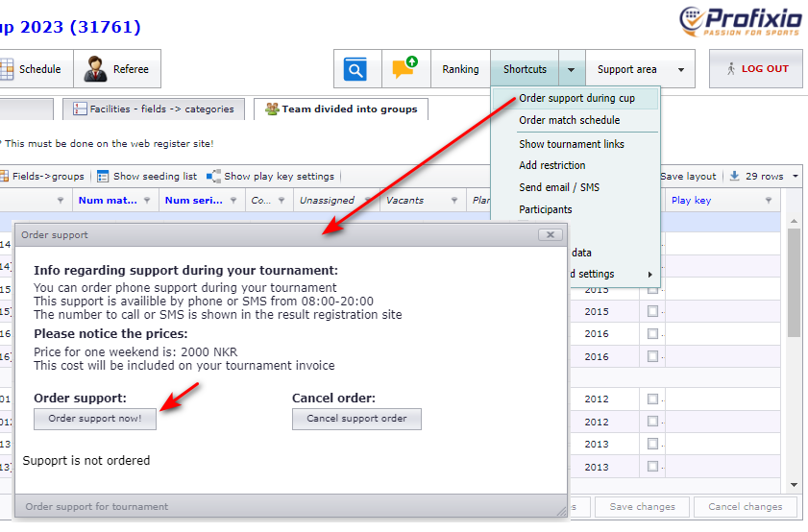Close the Order support dialog

point(551,235)
